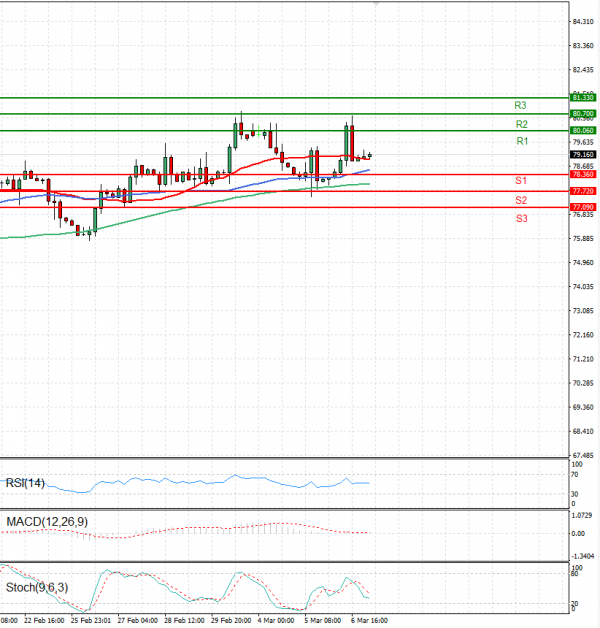Click the 25 Feb 23:01 time label
Screen dimensions: 600x628
point(91,620)
